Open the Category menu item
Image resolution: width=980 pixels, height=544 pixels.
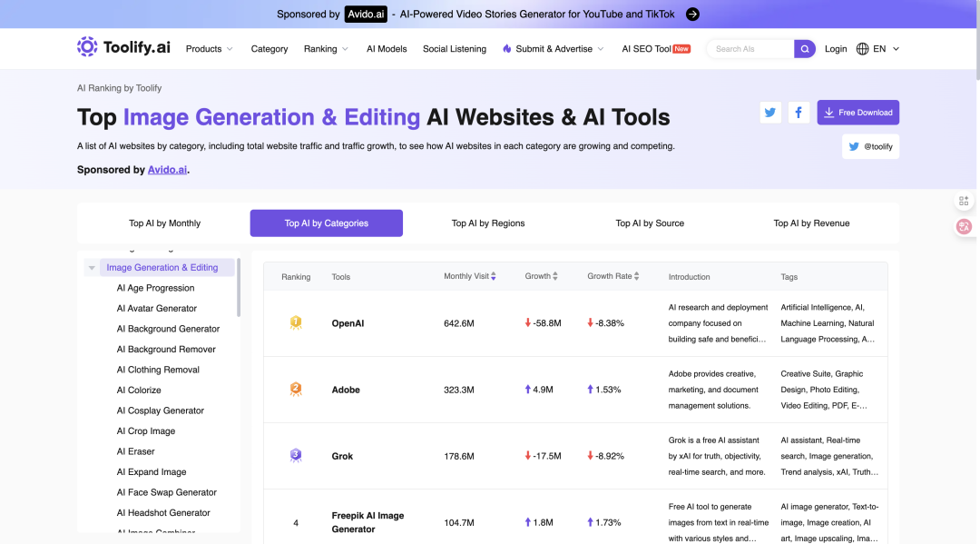tap(269, 49)
